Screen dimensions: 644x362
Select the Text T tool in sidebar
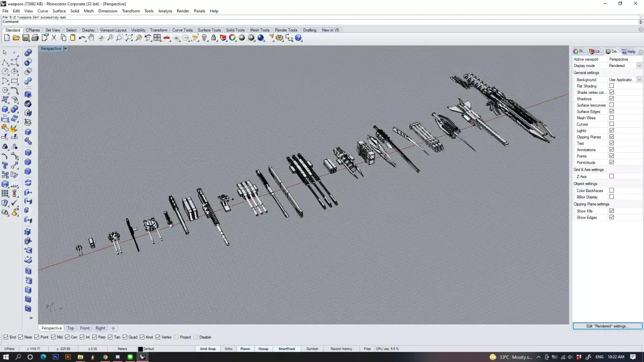point(5,165)
